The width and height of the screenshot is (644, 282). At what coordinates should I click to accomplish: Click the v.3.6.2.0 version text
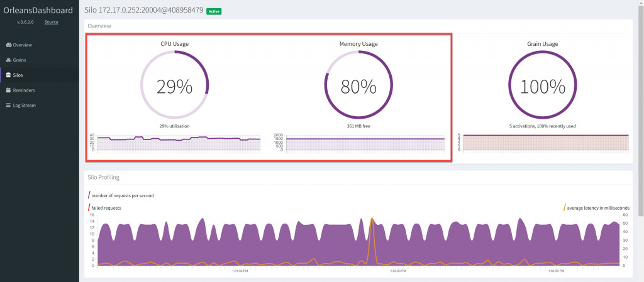tap(26, 22)
